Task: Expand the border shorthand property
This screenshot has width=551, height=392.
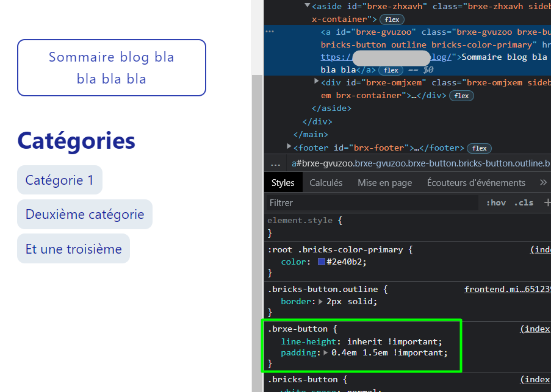Action: coord(322,301)
